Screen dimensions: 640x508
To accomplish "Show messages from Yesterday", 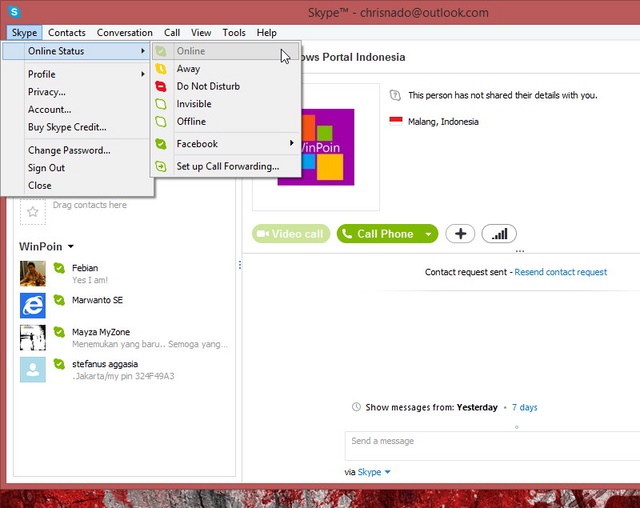I will coord(477,407).
